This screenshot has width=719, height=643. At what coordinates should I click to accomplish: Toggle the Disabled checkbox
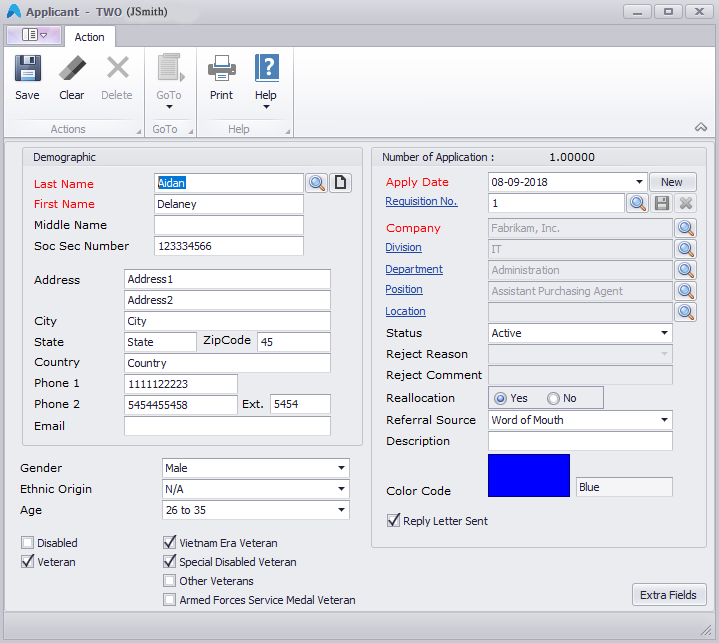28,543
